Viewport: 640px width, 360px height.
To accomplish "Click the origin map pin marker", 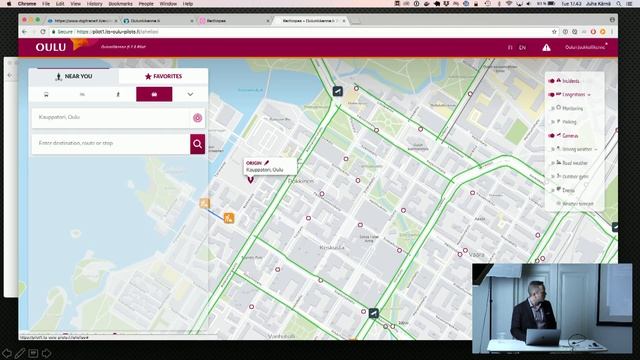I will 250,179.
